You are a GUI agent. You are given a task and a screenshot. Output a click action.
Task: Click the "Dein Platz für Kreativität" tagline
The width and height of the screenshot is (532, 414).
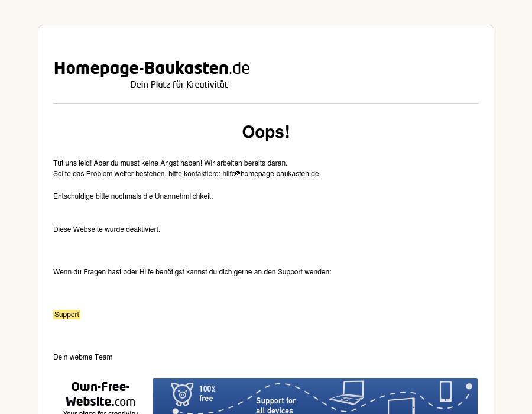(179, 85)
